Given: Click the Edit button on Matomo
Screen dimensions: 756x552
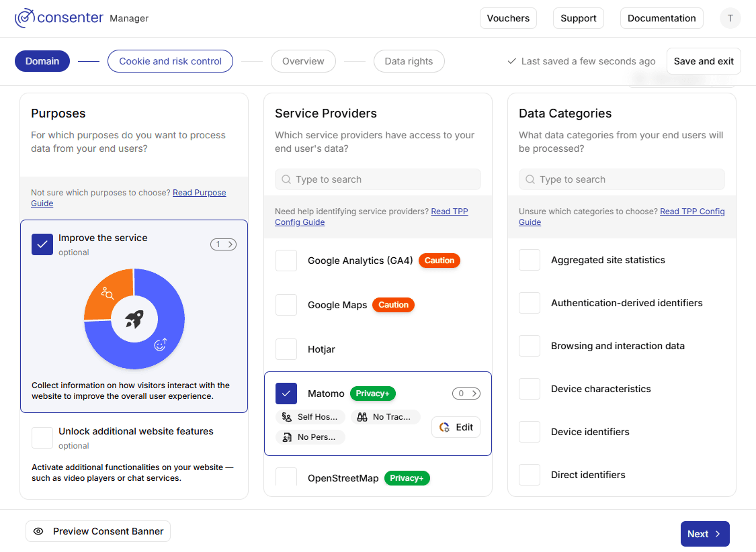Looking at the screenshot, I should (456, 427).
